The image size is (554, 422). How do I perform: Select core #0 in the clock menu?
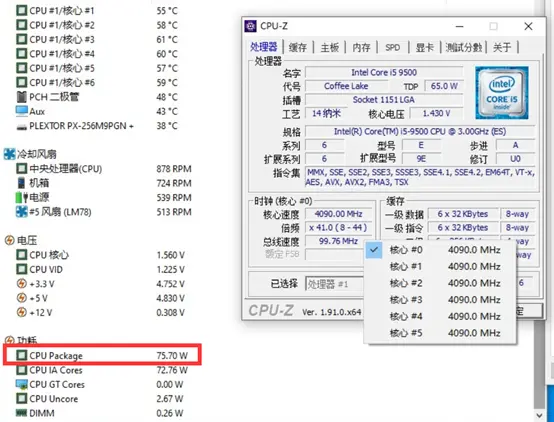point(440,250)
